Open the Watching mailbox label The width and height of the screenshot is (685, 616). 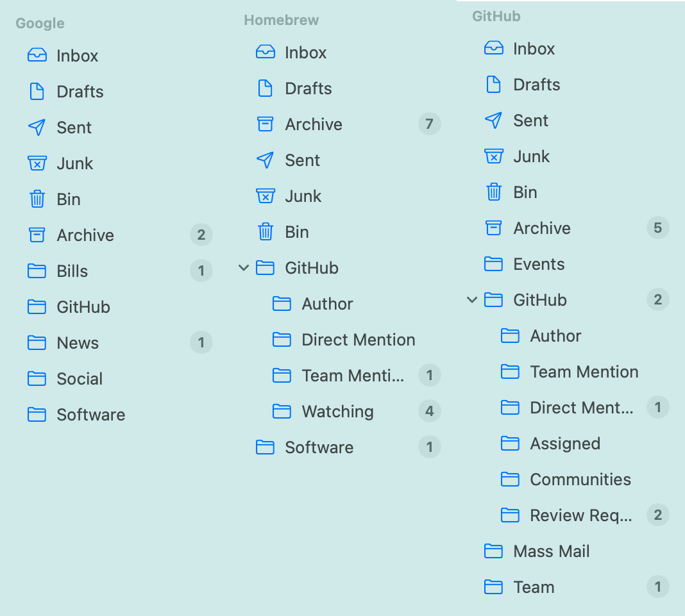tap(338, 412)
